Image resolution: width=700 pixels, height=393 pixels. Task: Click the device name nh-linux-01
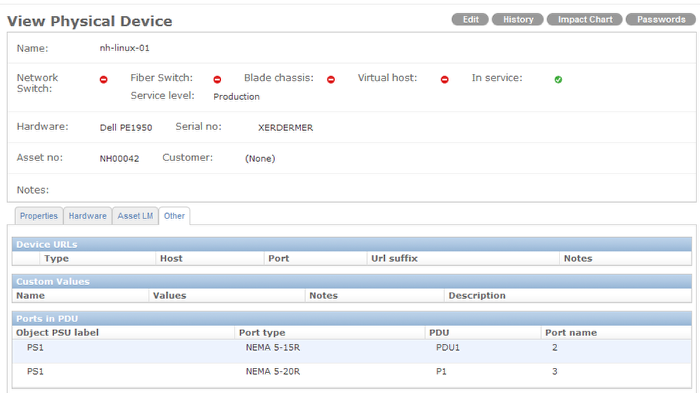pyautogui.click(x=125, y=48)
